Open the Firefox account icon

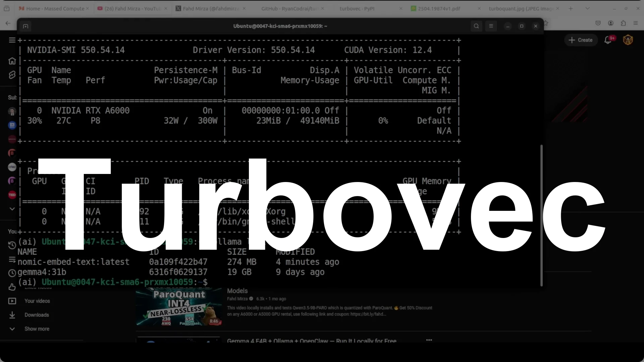point(610,23)
